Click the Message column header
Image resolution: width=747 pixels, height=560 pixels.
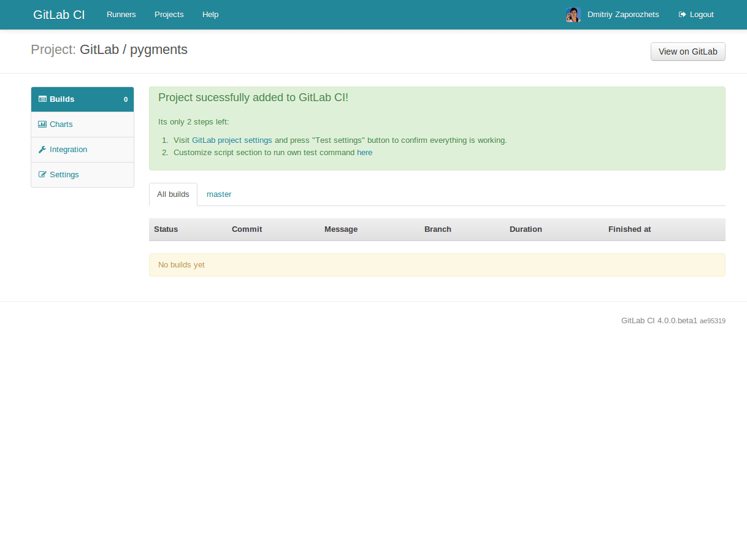(x=341, y=229)
